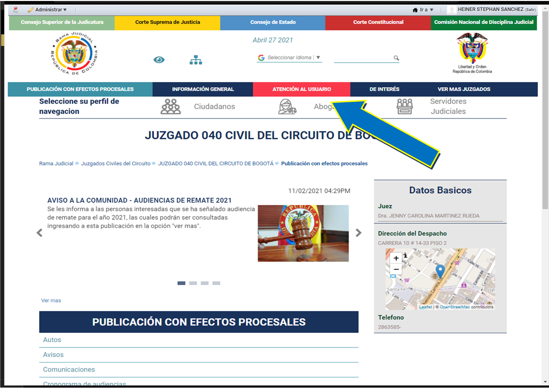Go to next carousel slide arrow

358,233
